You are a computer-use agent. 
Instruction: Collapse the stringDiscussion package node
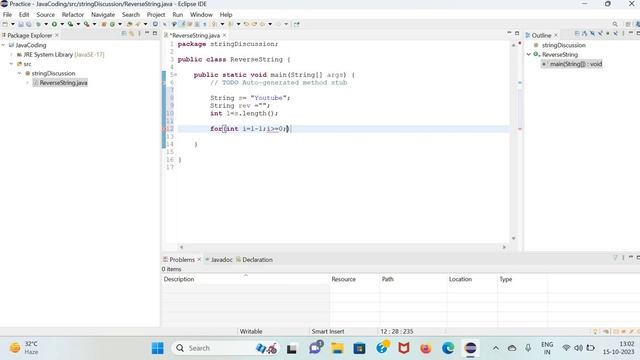point(19,73)
